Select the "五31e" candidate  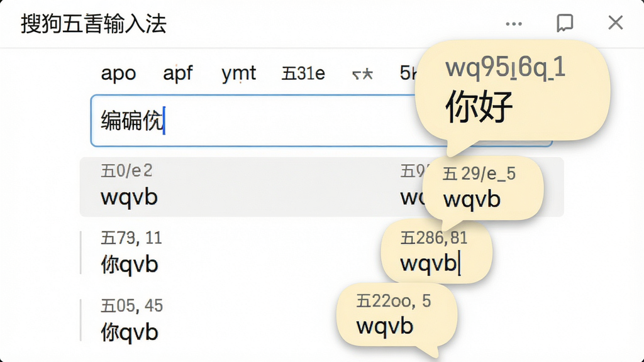coord(303,74)
